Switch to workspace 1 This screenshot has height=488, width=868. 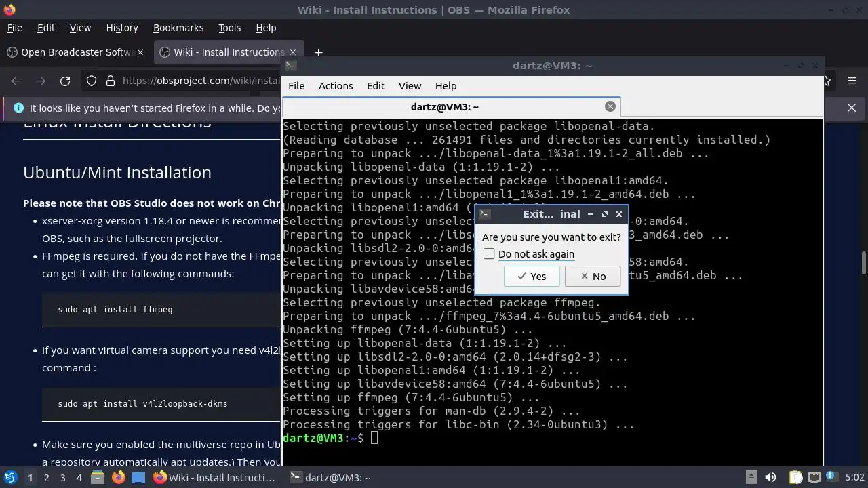(x=30, y=478)
